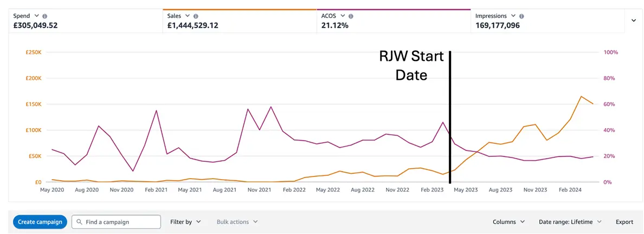Open the Impressions metric dropdown

click(513, 16)
